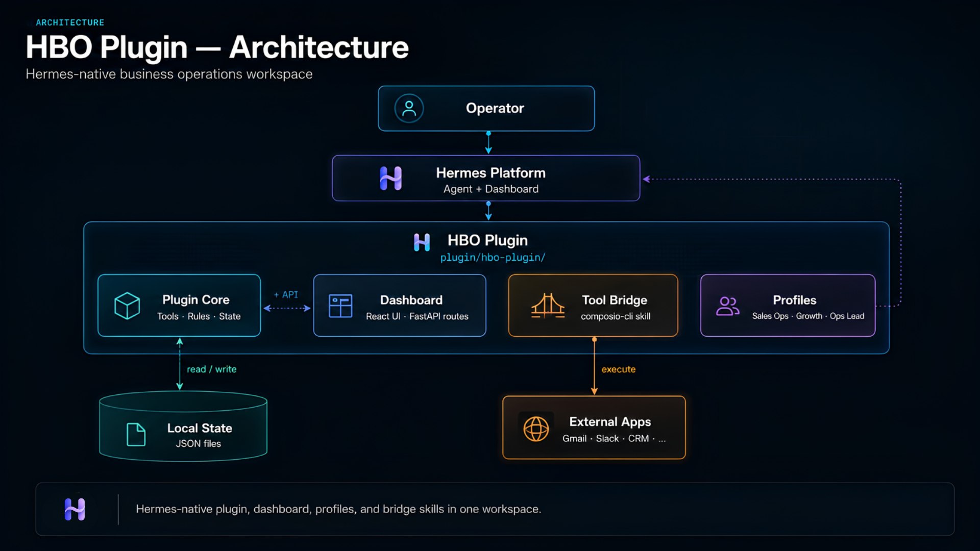Click Tools · Rules · State text

point(199,316)
